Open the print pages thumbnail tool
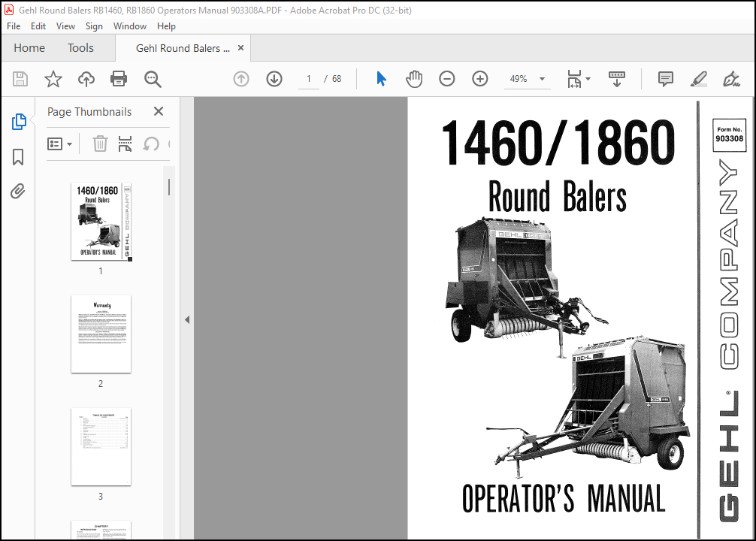 (x=125, y=144)
